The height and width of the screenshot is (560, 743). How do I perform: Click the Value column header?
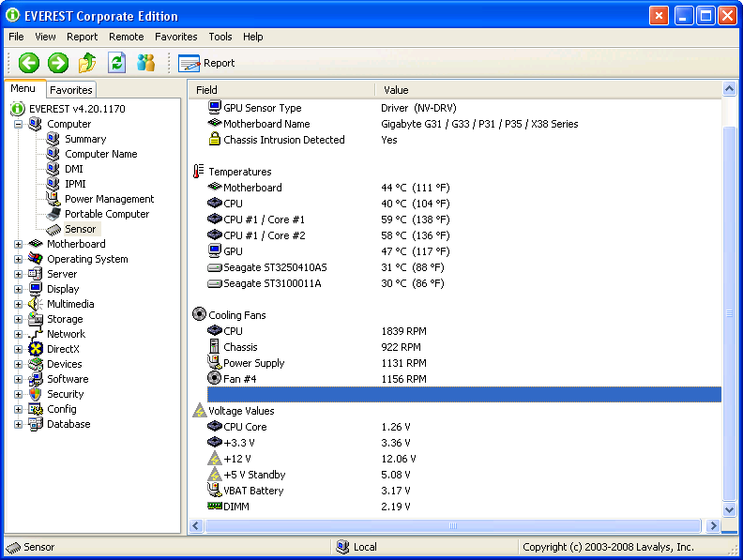pyautogui.click(x=549, y=89)
